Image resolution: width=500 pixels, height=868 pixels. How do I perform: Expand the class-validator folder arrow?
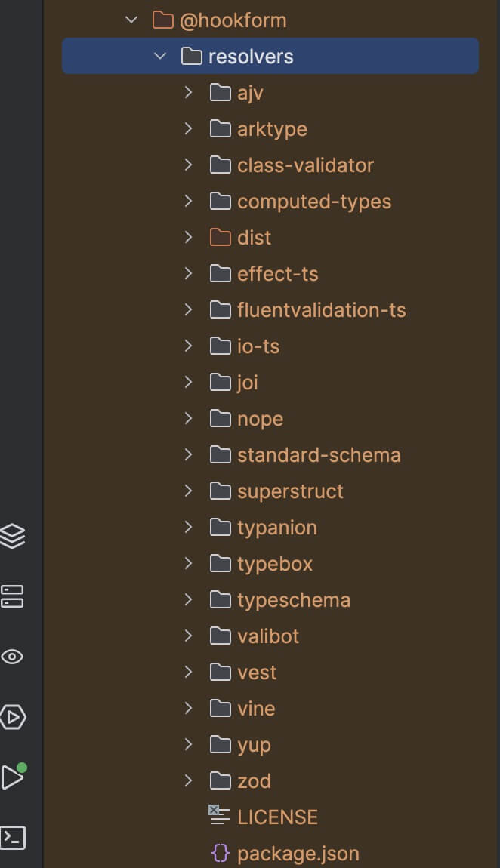pyautogui.click(x=189, y=165)
